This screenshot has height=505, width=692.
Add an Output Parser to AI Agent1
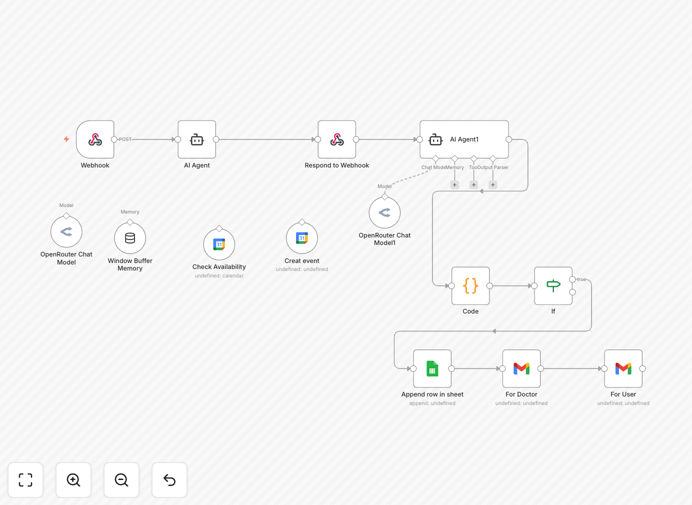click(493, 185)
